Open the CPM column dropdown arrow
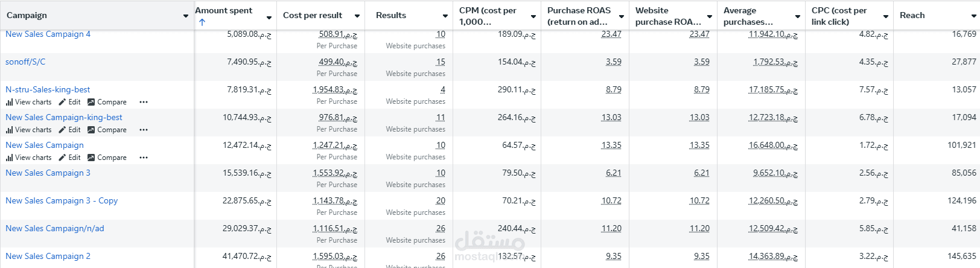The height and width of the screenshot is (268, 980). pyautogui.click(x=533, y=16)
